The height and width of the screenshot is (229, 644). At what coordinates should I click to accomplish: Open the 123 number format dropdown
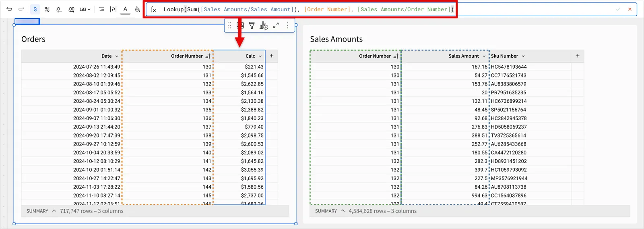85,9
